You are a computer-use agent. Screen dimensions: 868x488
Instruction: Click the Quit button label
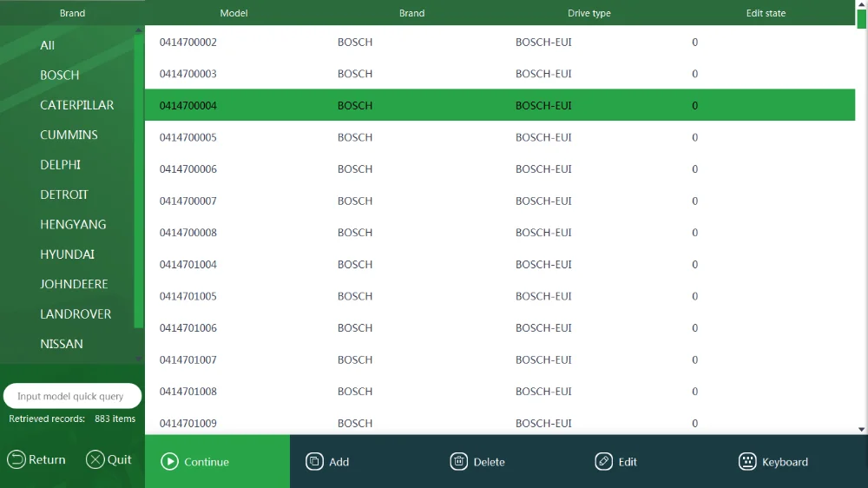coord(120,459)
